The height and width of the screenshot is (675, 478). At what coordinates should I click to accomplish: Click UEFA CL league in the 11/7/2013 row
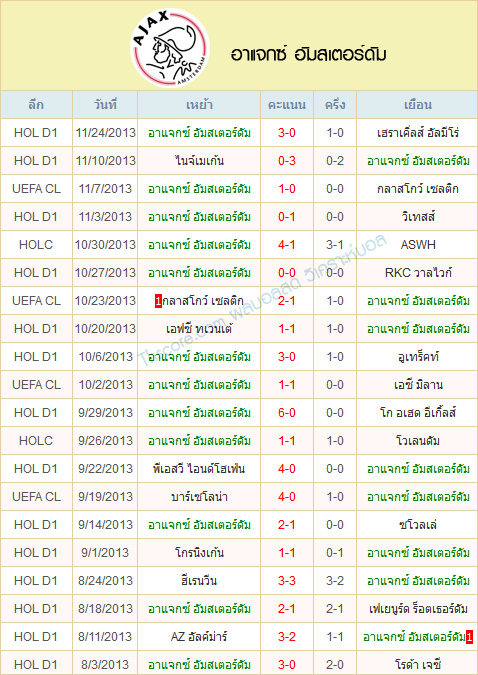tap(36, 189)
